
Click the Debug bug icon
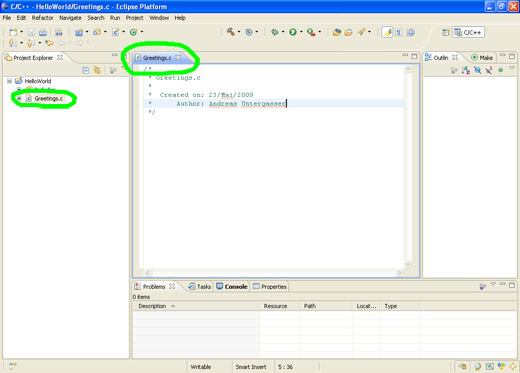(275, 32)
